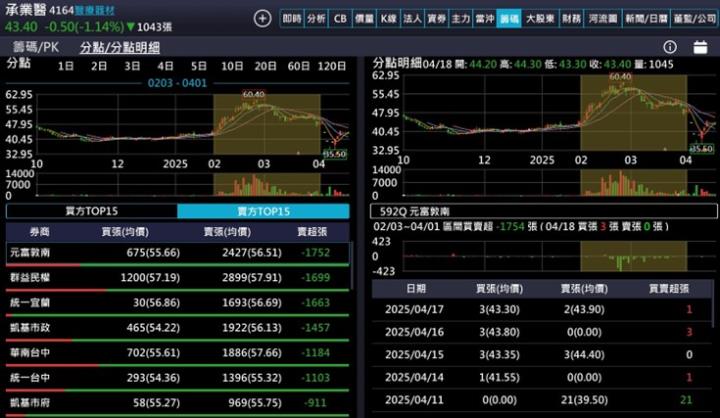Click the 券商 column header
This screenshot has height=418, width=720.
(x=39, y=232)
